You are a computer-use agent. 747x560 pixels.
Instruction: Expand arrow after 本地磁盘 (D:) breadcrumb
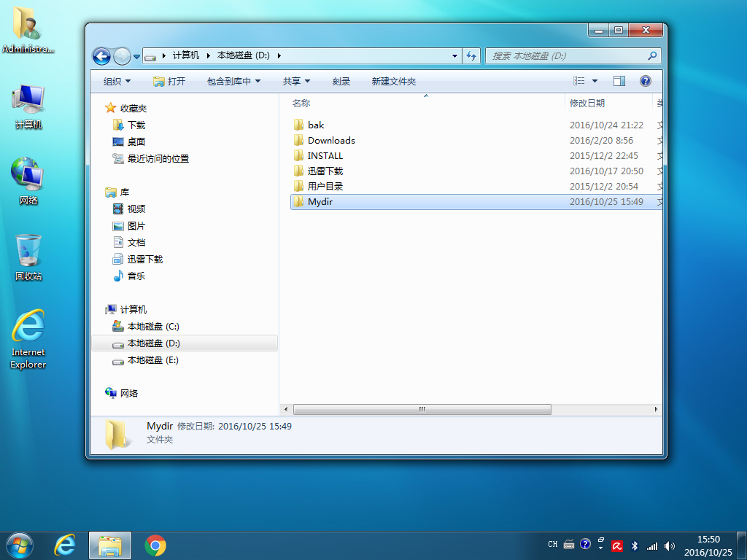[x=279, y=55]
